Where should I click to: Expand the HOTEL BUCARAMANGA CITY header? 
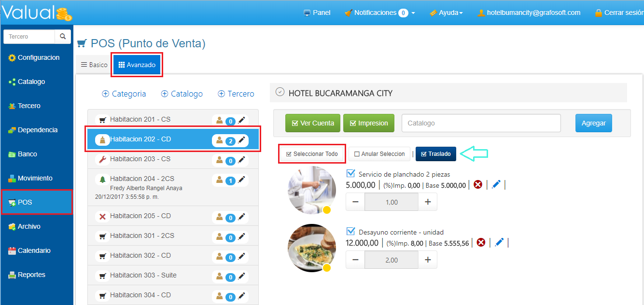(x=280, y=92)
